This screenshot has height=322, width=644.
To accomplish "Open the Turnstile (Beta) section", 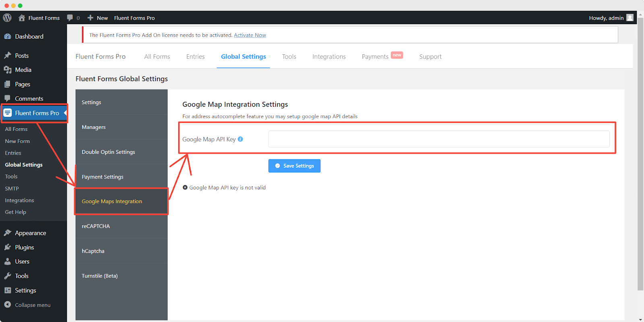I will coord(122,276).
